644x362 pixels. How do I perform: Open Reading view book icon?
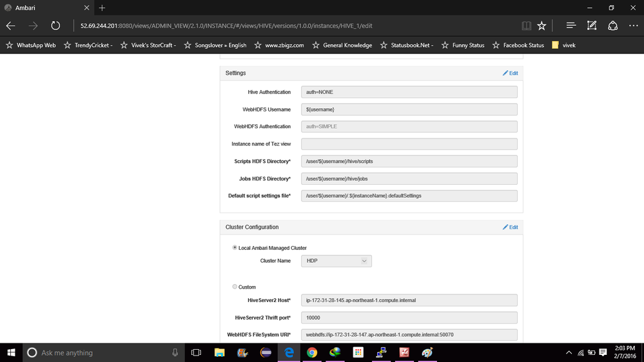[x=527, y=26]
